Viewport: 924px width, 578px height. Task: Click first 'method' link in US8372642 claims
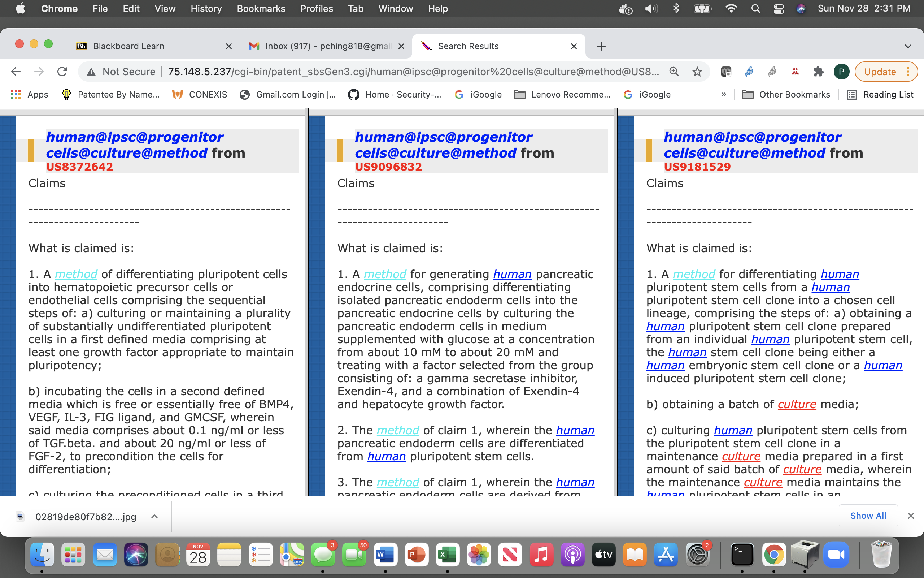coord(76,274)
